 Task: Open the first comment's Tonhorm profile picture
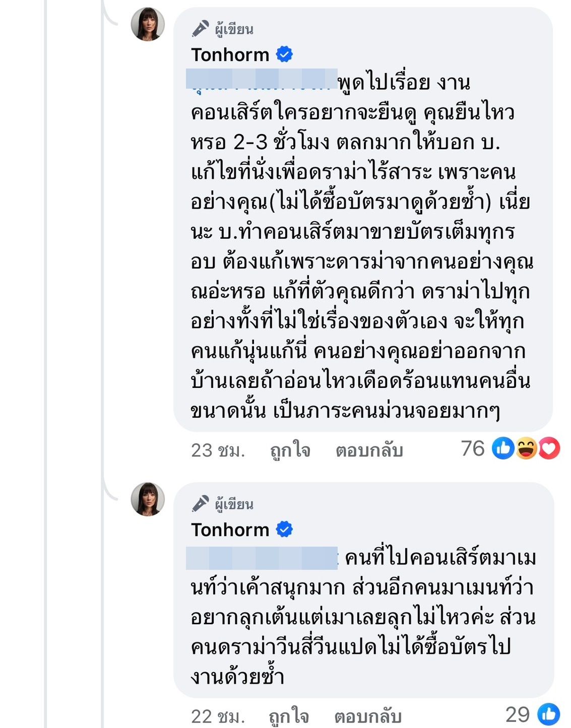[x=148, y=24]
